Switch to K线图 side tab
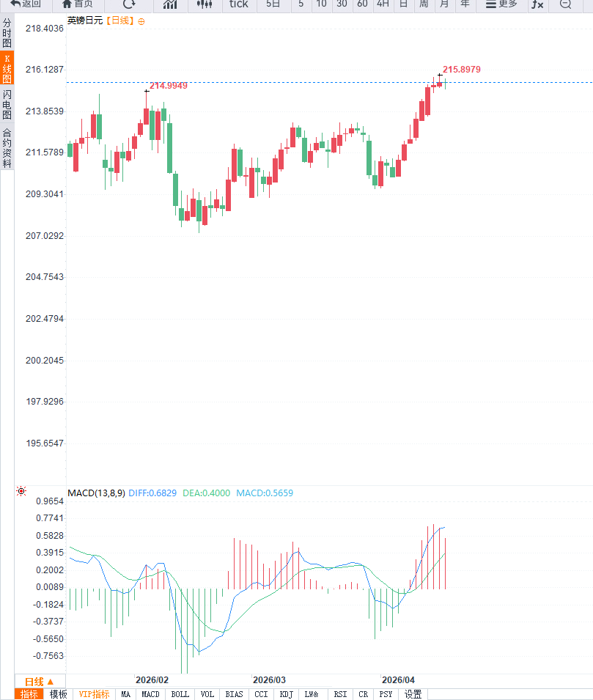593x700 pixels. pyautogui.click(x=7, y=68)
